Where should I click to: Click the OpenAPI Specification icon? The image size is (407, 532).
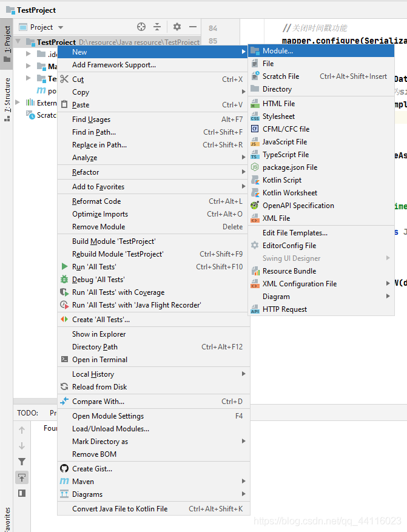[255, 205]
